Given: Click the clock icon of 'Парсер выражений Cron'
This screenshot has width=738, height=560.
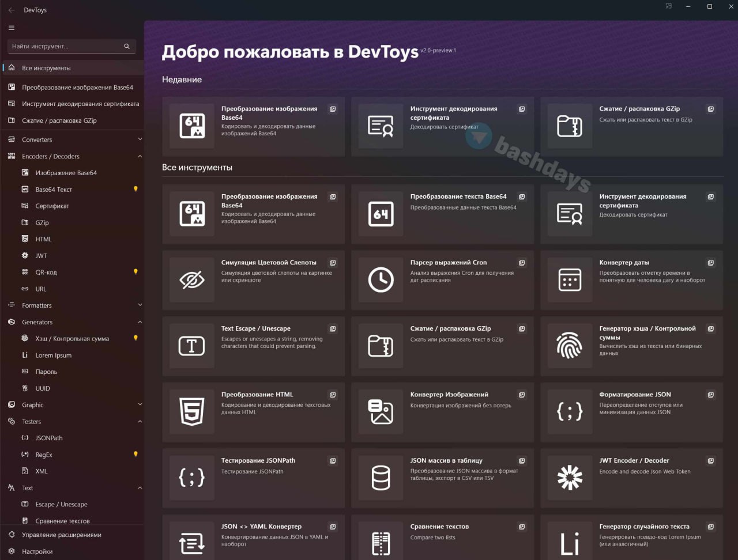Looking at the screenshot, I should tap(381, 280).
